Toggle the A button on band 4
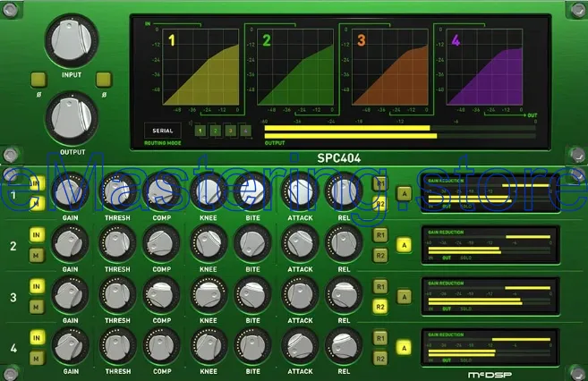588x381 pixels. coord(405,348)
